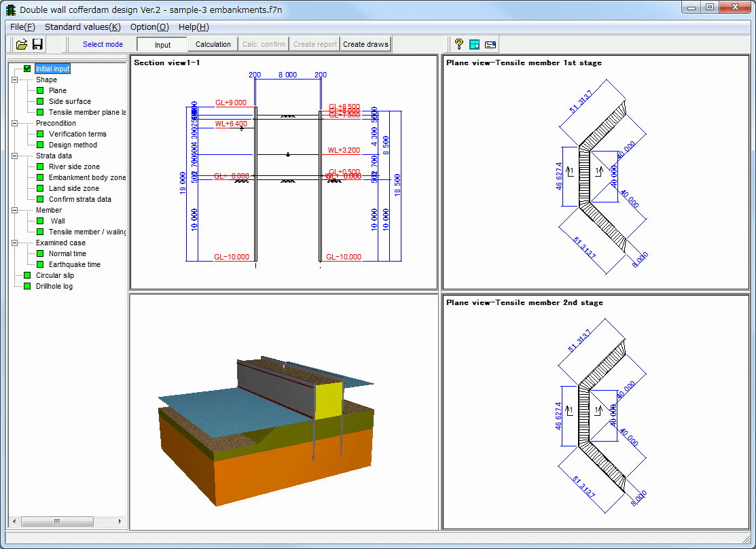Click the tree panel horizontal scrollbar thumb
The width and height of the screenshot is (756, 549).
[x=57, y=521]
